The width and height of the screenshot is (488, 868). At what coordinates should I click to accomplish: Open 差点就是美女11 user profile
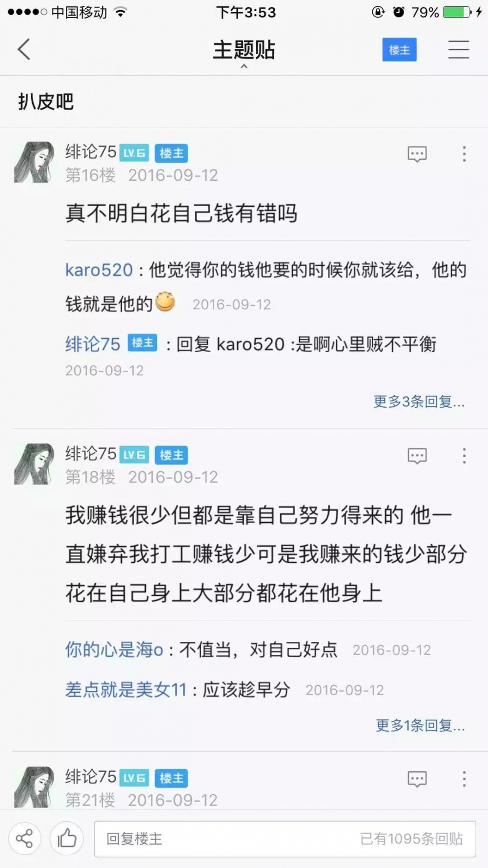tap(126, 690)
